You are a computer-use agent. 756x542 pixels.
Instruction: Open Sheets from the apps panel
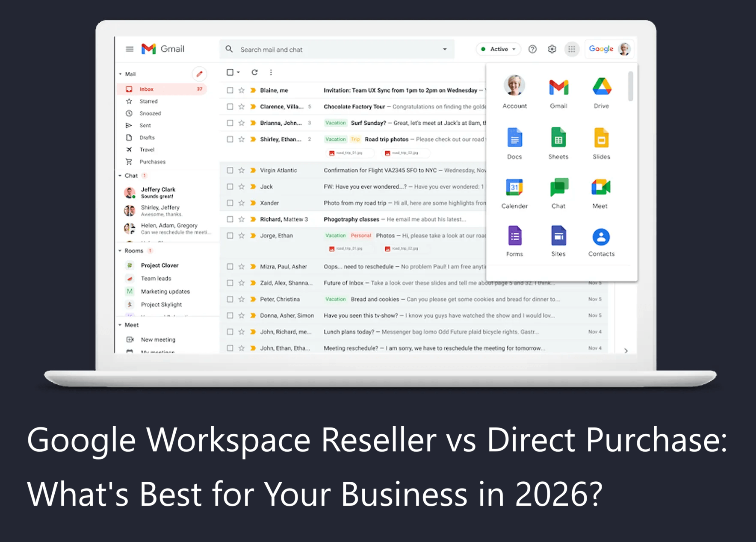pyautogui.click(x=558, y=144)
